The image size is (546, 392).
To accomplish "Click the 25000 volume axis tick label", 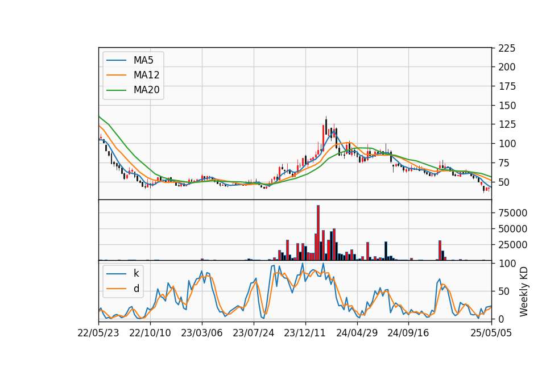I will point(512,245).
